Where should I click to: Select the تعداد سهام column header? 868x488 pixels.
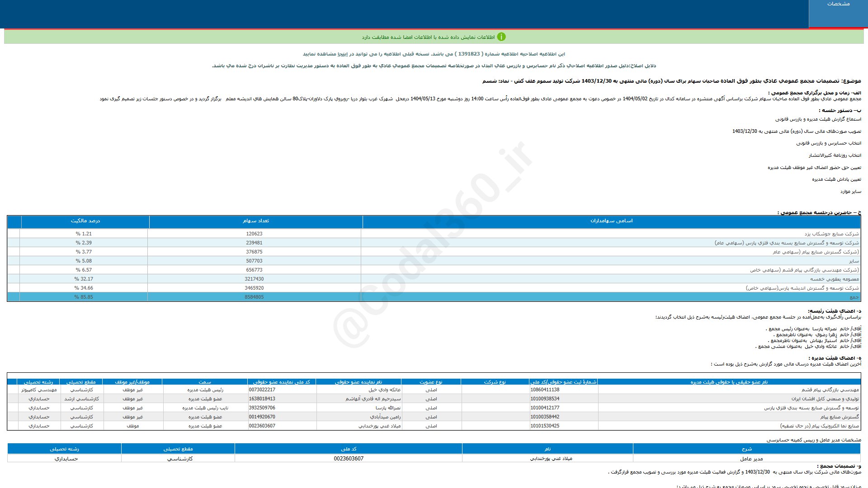tap(256, 221)
